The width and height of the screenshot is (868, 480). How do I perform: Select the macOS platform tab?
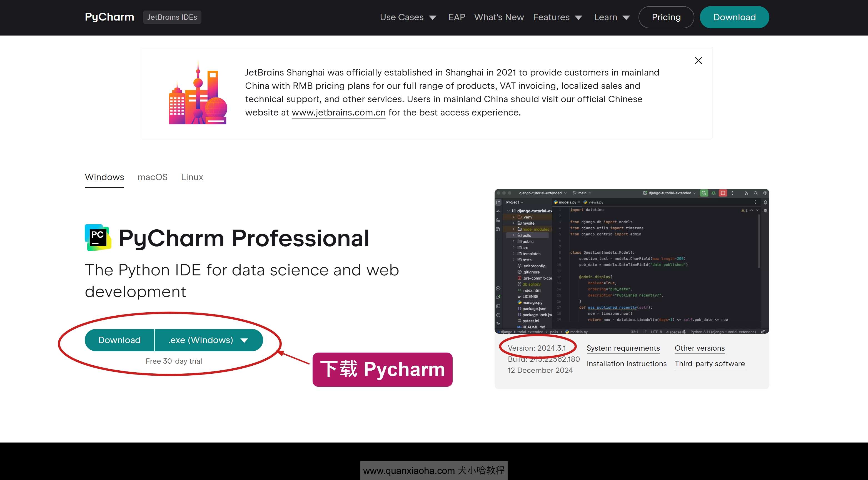tap(153, 177)
